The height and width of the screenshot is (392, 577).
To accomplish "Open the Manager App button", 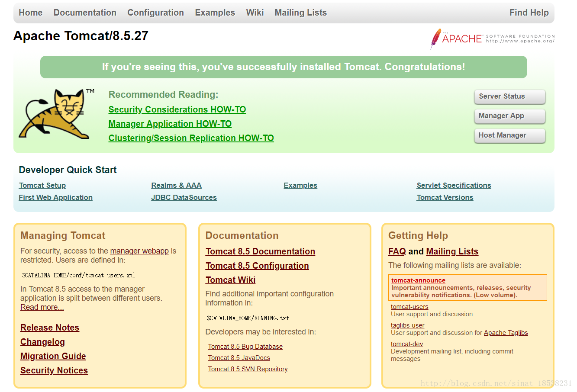I will coord(510,116).
